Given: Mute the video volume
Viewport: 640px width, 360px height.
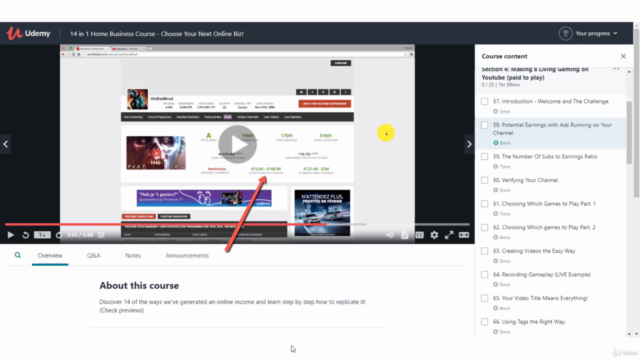Looking at the screenshot, I should click(x=390, y=235).
